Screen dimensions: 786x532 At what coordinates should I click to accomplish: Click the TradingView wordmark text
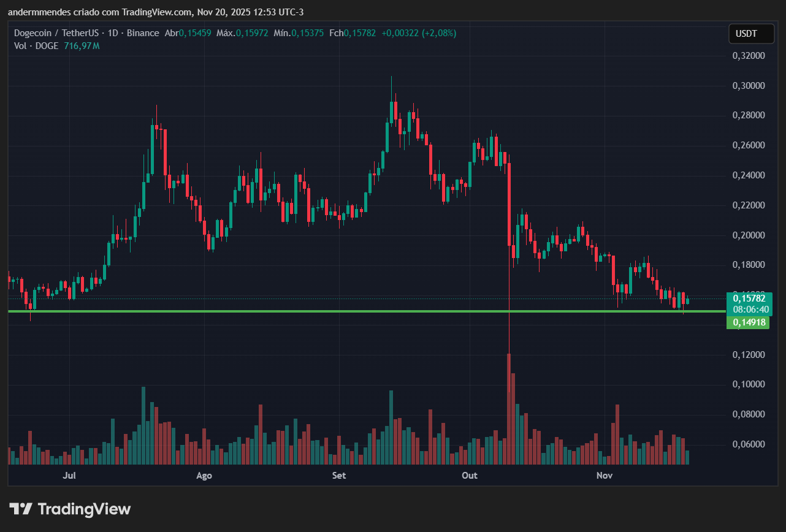(84, 509)
